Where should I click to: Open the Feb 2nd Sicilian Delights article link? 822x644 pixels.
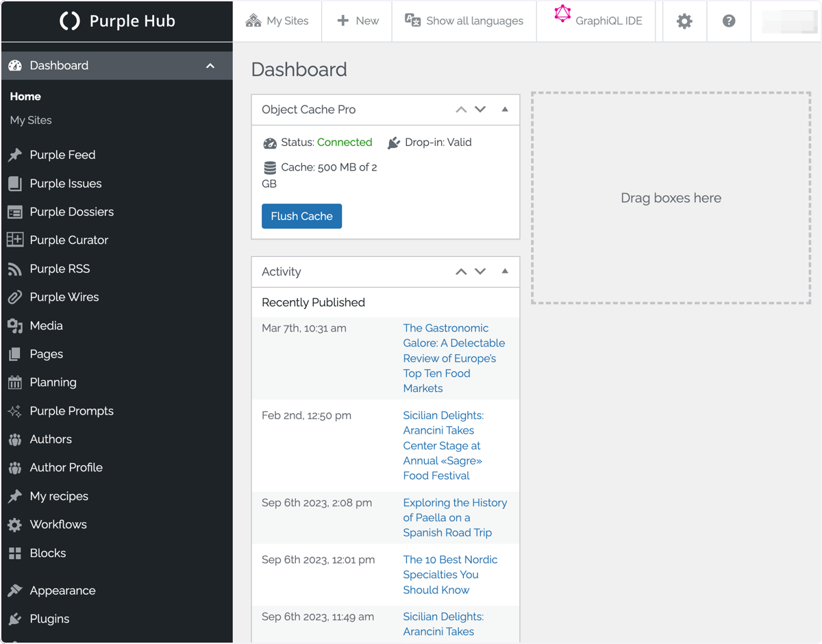[443, 445]
